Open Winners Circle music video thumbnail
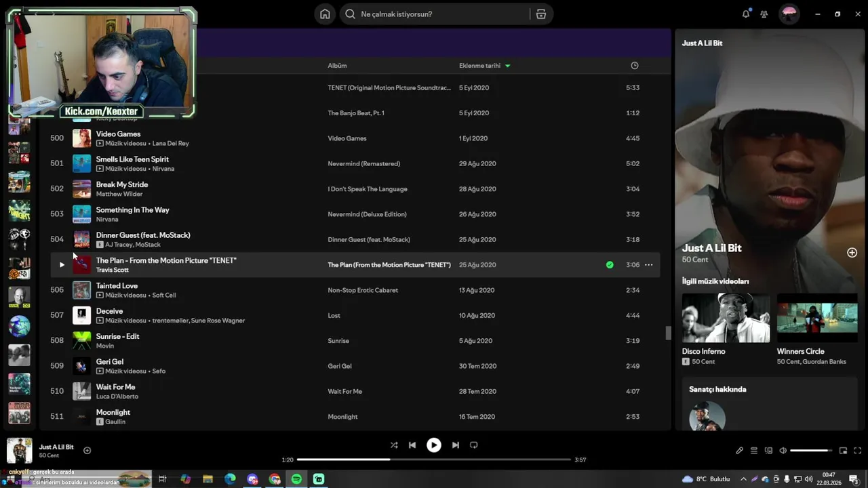Viewport: 868px width, 488px height. (817, 318)
